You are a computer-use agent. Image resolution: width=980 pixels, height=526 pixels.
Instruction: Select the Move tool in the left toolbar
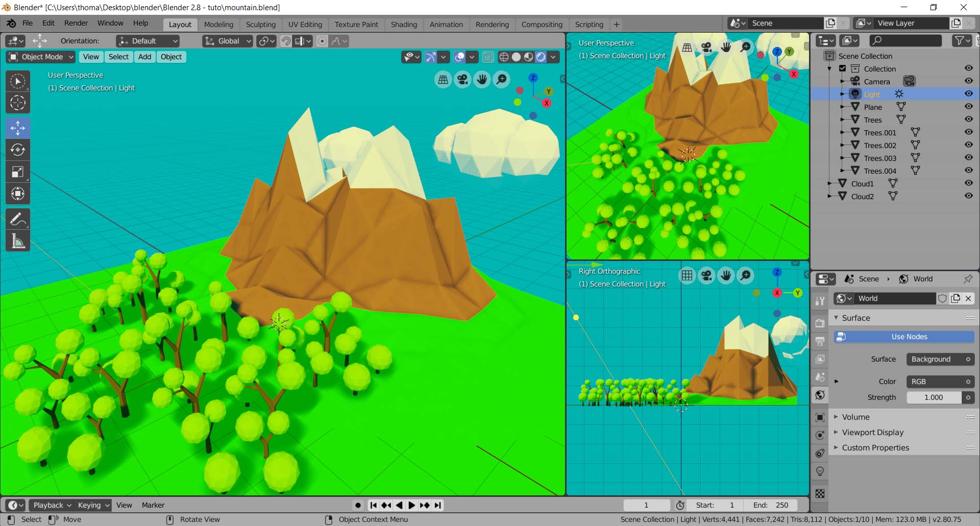(x=18, y=128)
